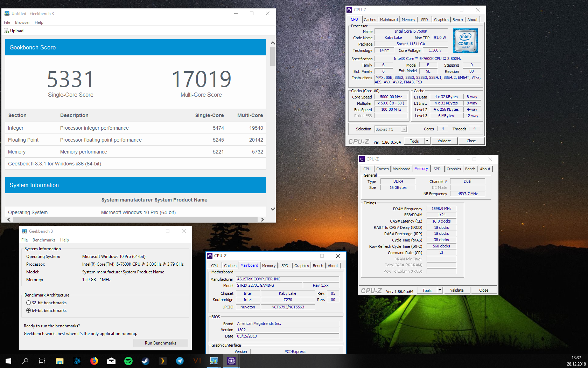Open Help menu in Geekbench 3 launcher
This screenshot has width=588, height=368.
(x=65, y=240)
